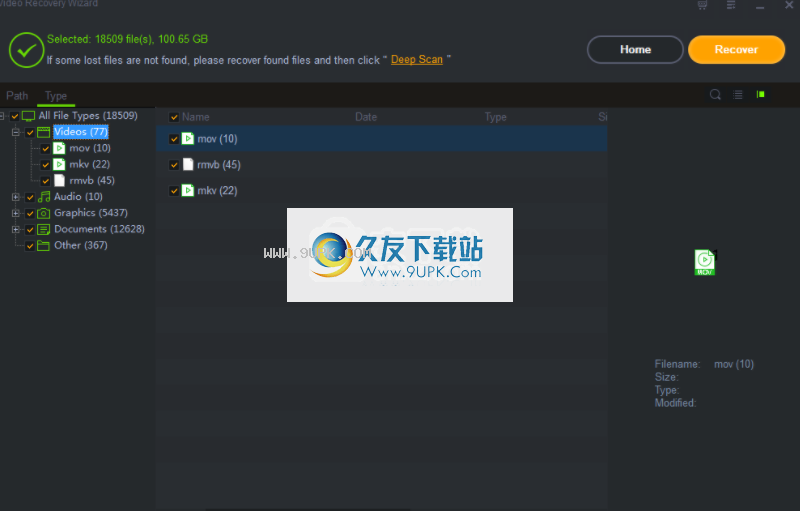
Task: Click the Audio music note icon
Action: coord(44,197)
